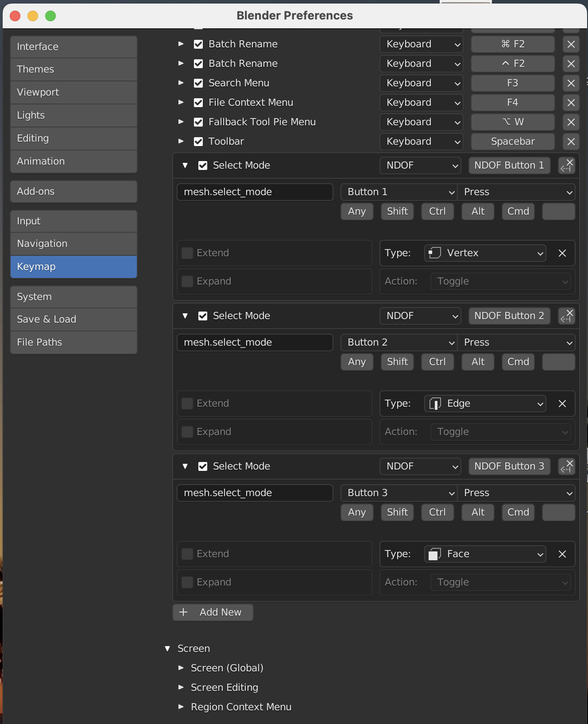
Task: Expand the Toolbar keymap entry
Action: [181, 141]
